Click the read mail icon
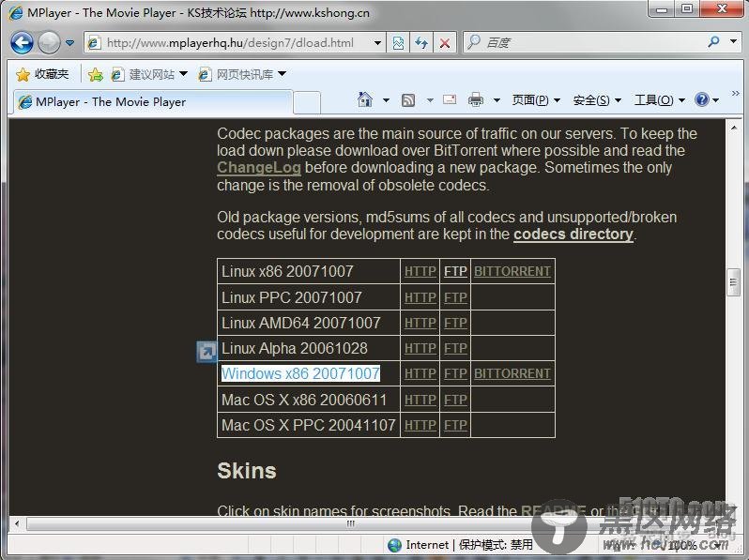The image size is (749, 560). click(450, 99)
